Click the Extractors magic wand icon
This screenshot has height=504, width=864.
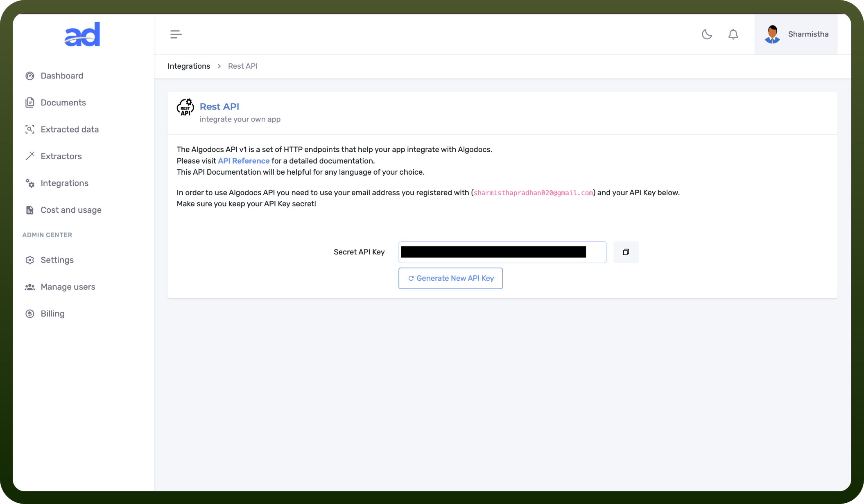point(30,156)
